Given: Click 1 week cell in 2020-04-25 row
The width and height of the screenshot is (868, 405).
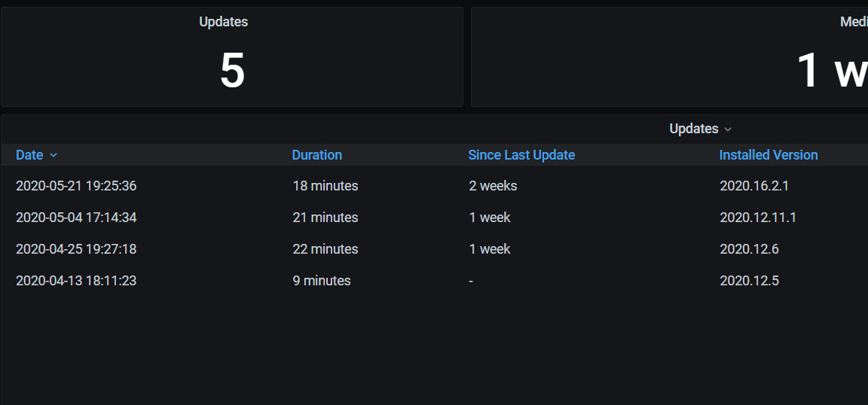Looking at the screenshot, I should (x=490, y=249).
